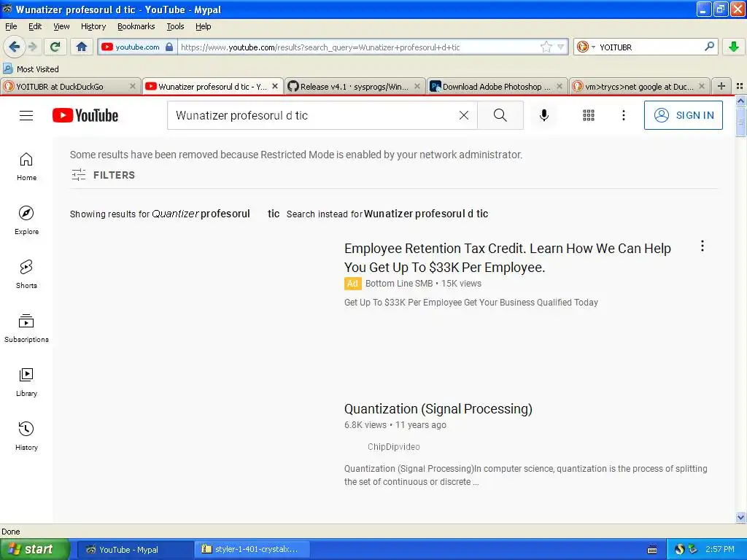Close the Release v4.1 GitHub tab
The image size is (747, 560).
click(x=417, y=86)
